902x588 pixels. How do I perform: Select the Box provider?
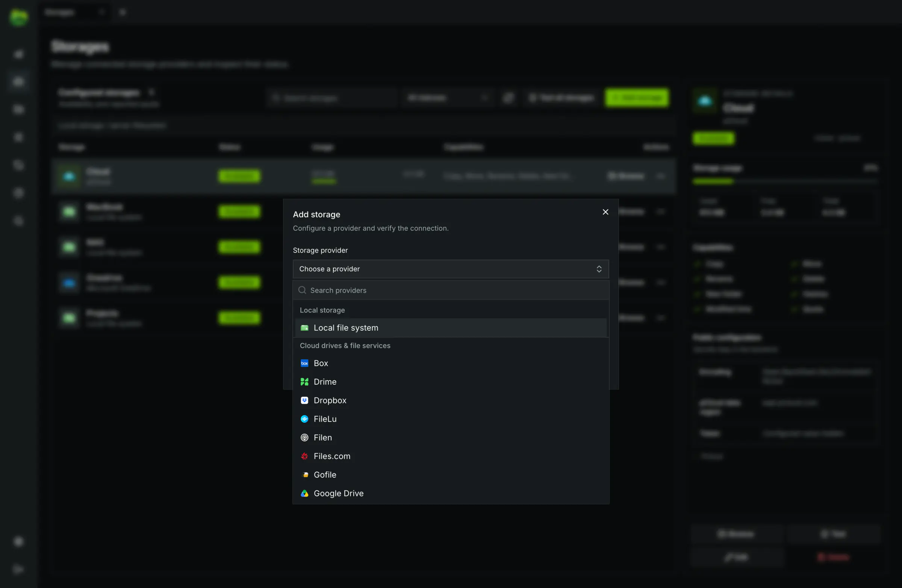(x=451, y=363)
